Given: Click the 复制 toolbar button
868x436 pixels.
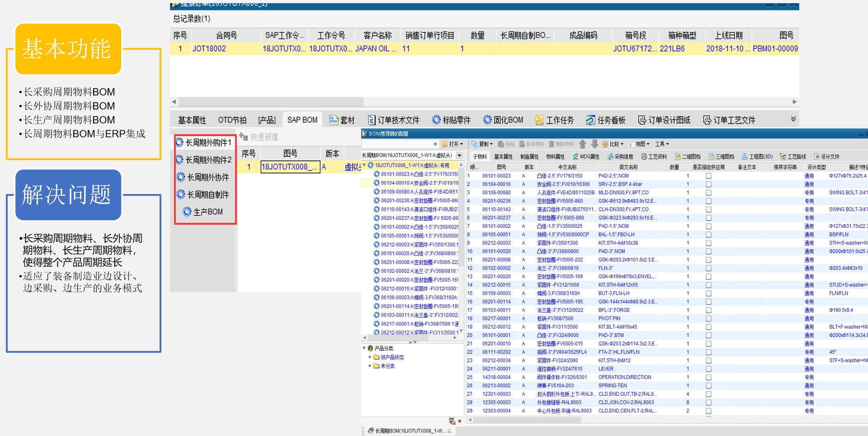Looking at the screenshot, I should pos(482,144).
